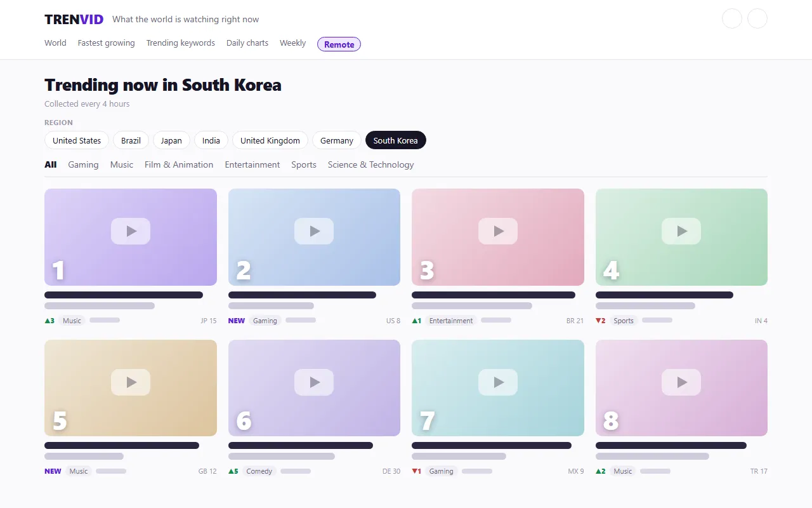The width and height of the screenshot is (812, 508).
Task: Select the United States region chip
Action: click(77, 140)
